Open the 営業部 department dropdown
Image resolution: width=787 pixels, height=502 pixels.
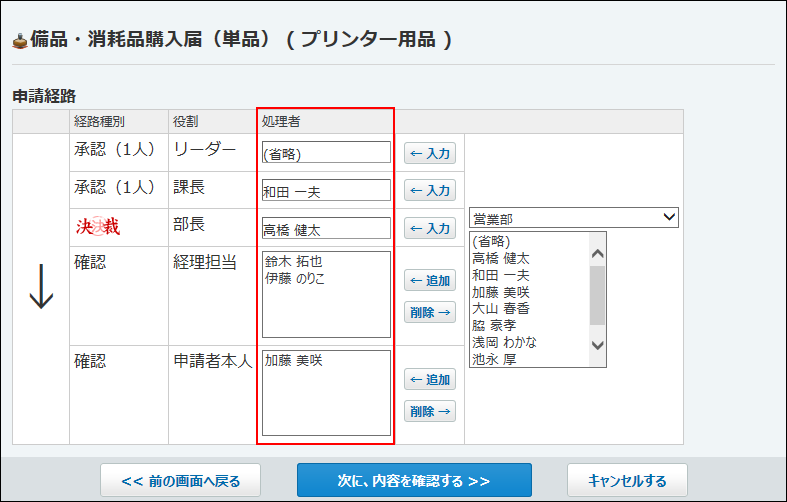click(x=574, y=218)
